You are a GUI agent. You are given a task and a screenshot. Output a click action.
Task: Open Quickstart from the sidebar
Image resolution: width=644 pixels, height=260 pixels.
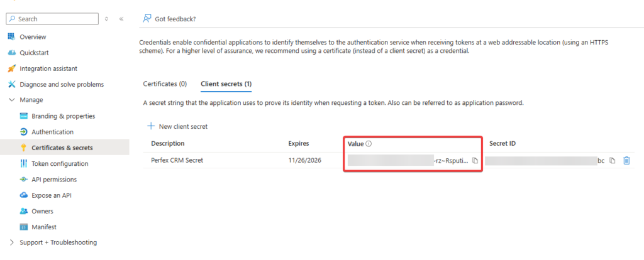[x=35, y=53]
